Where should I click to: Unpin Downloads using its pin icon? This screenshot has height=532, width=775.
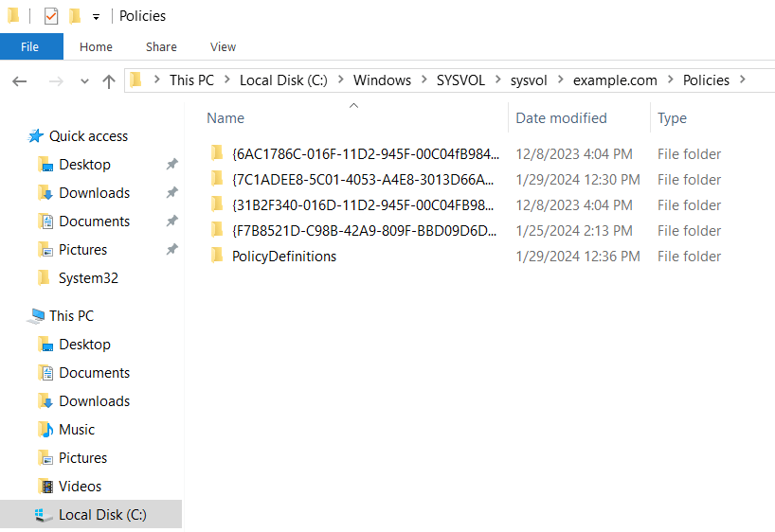pos(171,193)
